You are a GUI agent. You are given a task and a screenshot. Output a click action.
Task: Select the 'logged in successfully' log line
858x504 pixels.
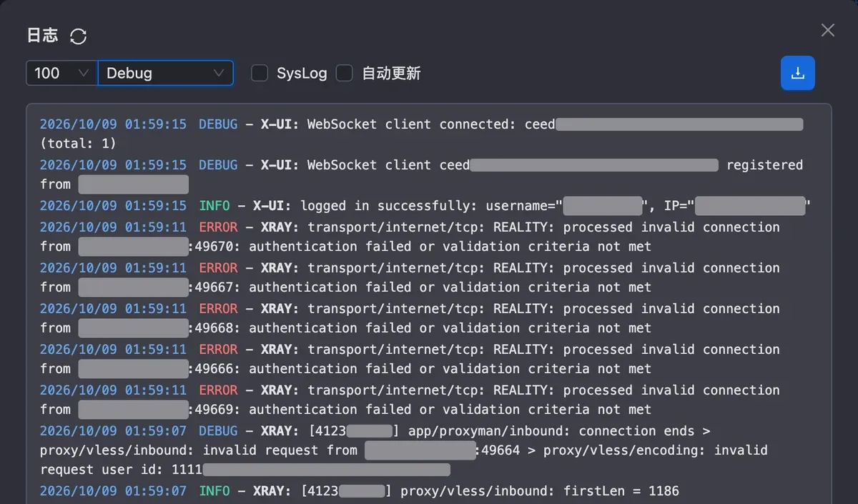coord(425,206)
